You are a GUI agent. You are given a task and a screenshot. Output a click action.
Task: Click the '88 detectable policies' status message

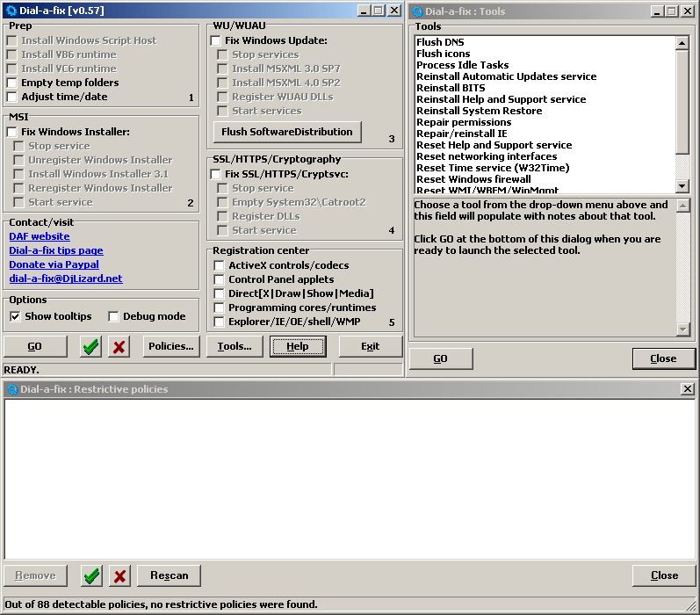click(161, 604)
